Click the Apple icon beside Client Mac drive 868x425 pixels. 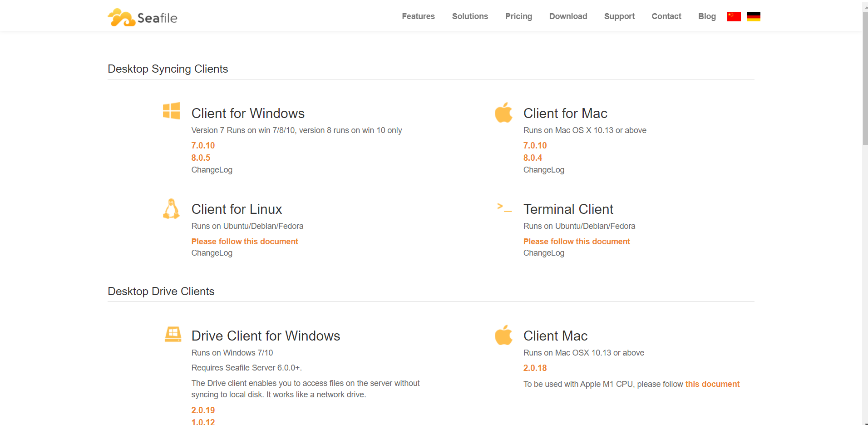tap(503, 335)
